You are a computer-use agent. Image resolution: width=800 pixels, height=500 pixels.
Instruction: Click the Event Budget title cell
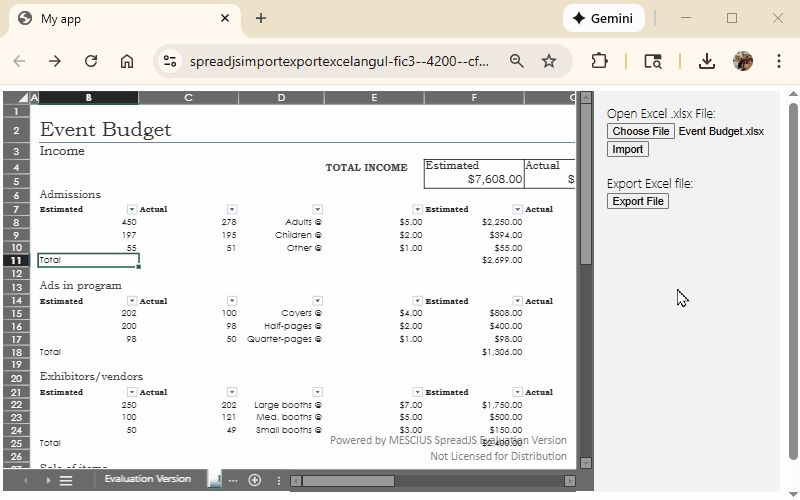tap(106, 130)
